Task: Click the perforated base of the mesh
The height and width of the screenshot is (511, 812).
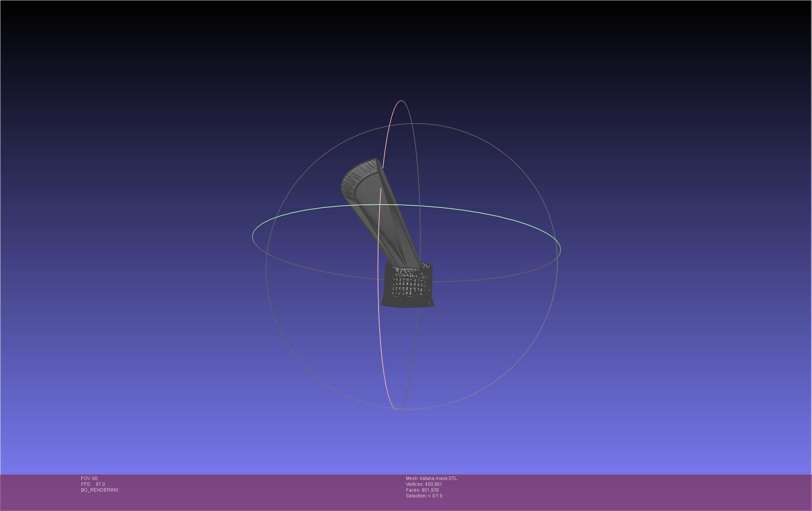Action: (x=408, y=285)
